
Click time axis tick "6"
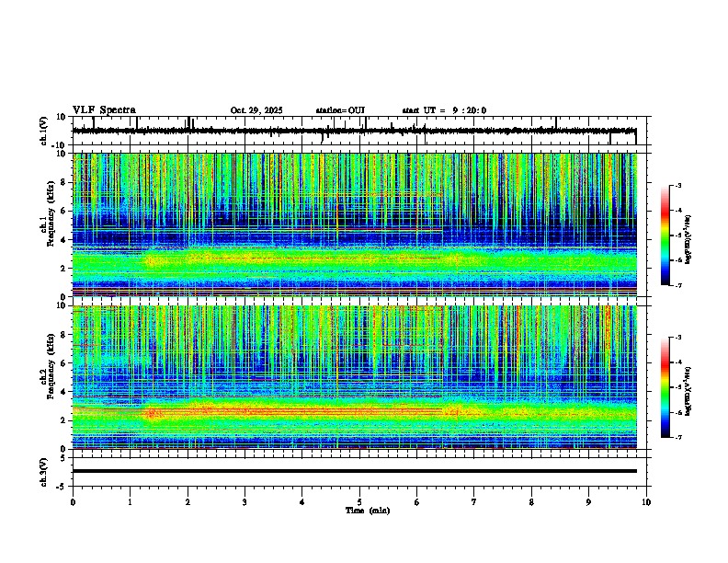pos(417,502)
